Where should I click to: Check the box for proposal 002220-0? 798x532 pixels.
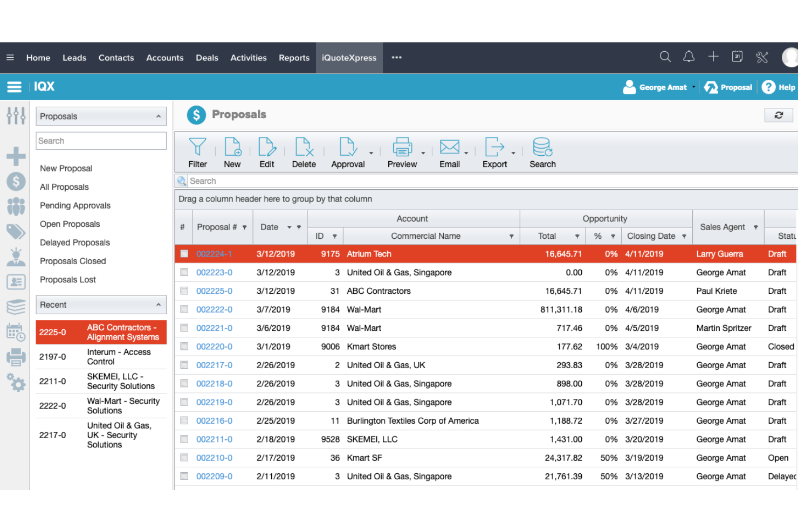click(x=184, y=346)
